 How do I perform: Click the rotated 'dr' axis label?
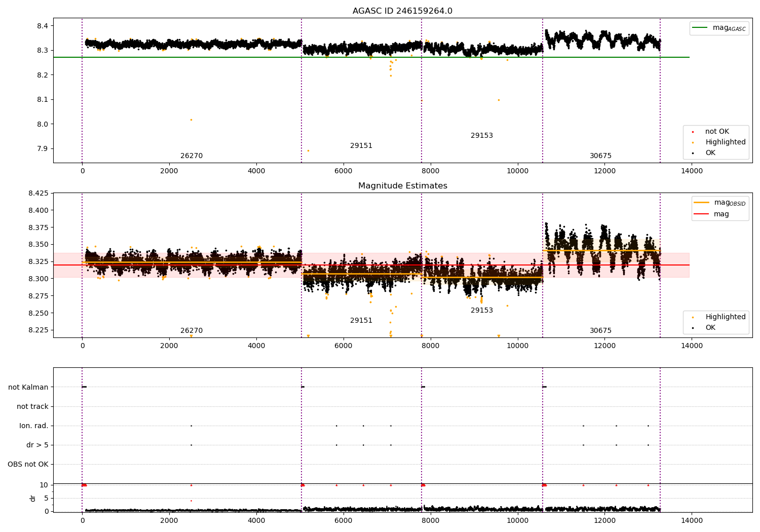point(33,498)
